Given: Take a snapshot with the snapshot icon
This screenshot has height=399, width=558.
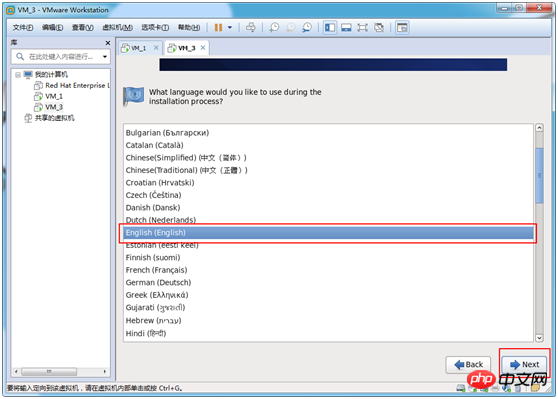Looking at the screenshot, I should pyautogui.click(x=274, y=27).
